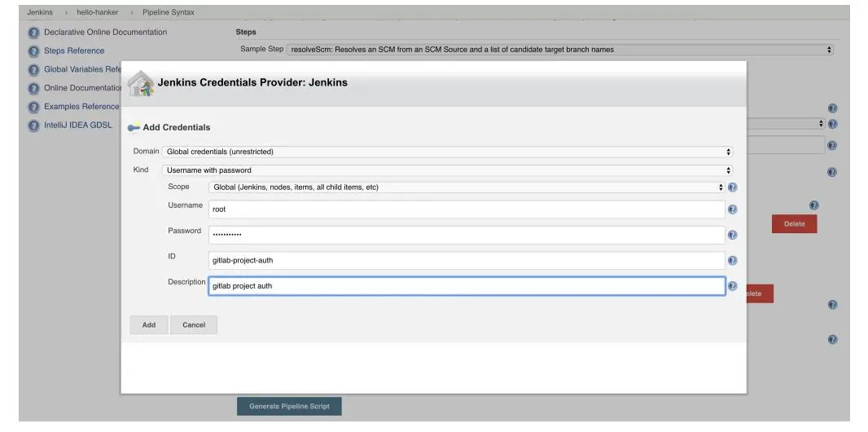This screenshot has width=868, height=432.
Task: Focus the Username field containing root
Action: [x=467, y=209]
